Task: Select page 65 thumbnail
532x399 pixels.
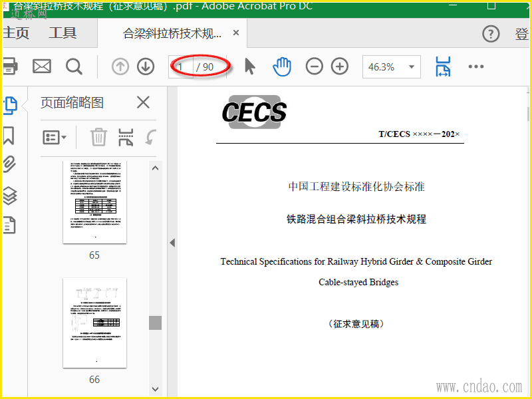Action: [x=94, y=202]
